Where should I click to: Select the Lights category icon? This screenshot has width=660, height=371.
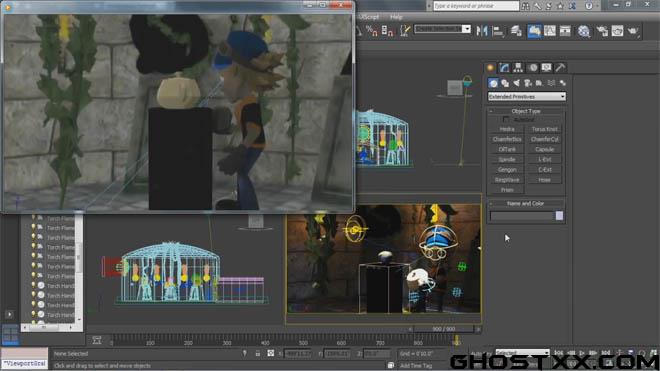coord(516,83)
